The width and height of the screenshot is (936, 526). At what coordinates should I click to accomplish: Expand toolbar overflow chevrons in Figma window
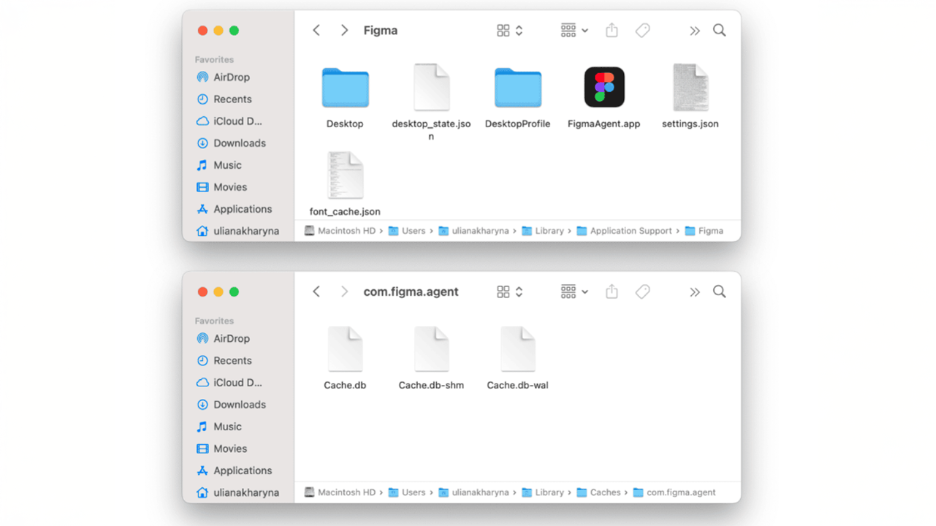(x=694, y=31)
